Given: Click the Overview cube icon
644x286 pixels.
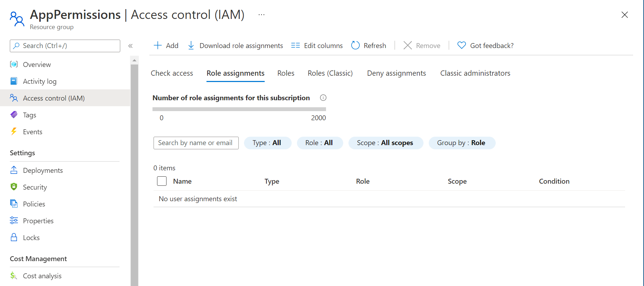Looking at the screenshot, I should tap(14, 64).
